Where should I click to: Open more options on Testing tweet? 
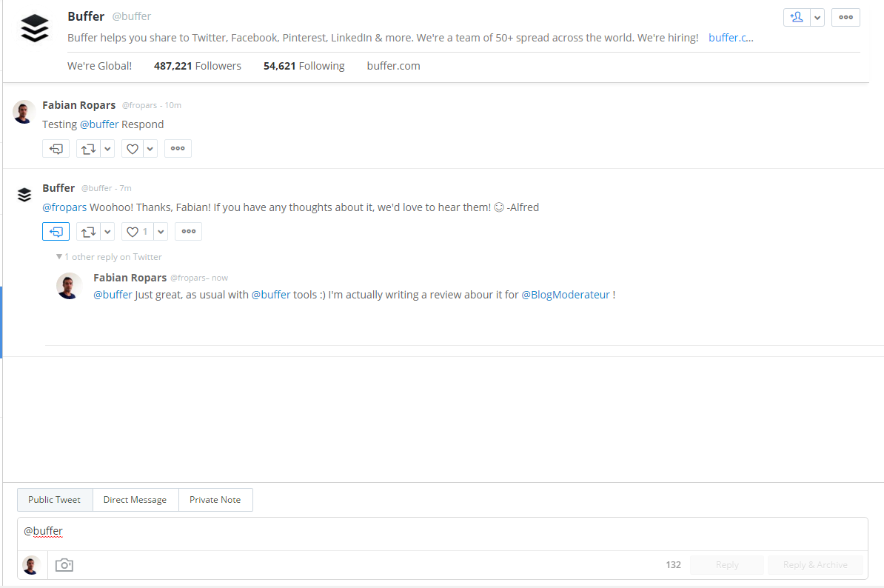click(178, 149)
